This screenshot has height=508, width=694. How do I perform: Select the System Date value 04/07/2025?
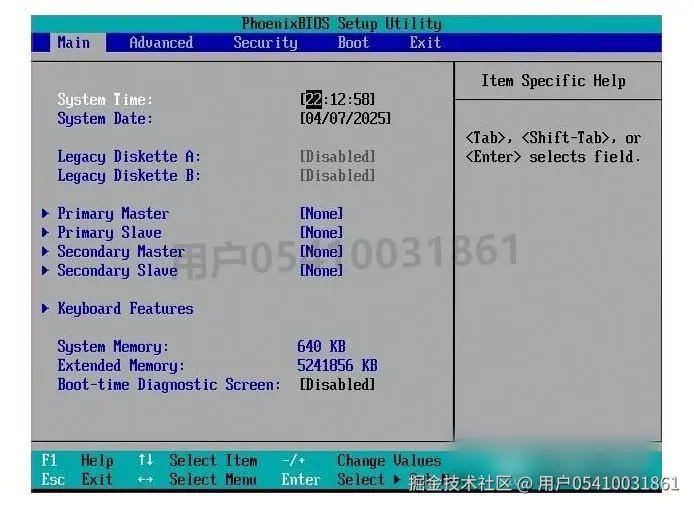click(x=345, y=119)
